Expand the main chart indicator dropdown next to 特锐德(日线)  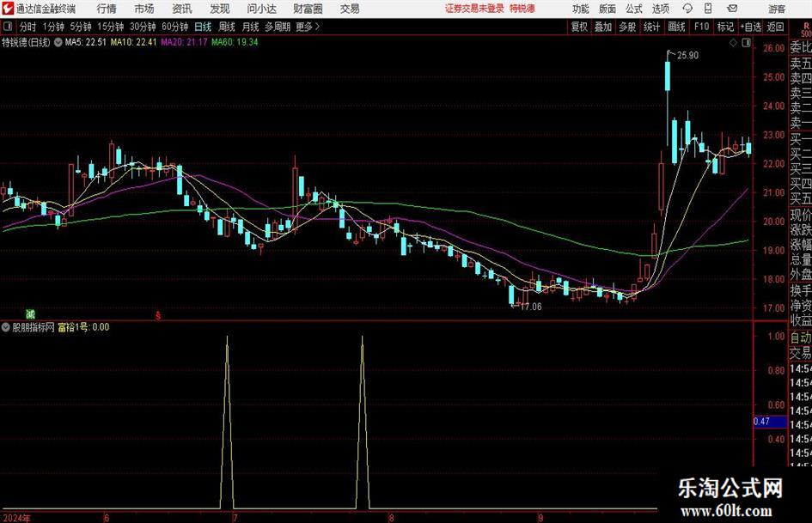point(58,42)
